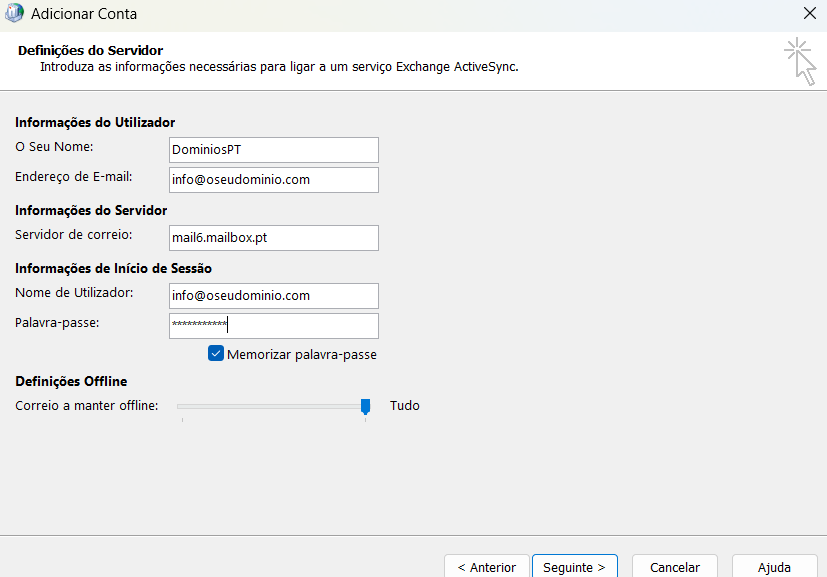The width and height of the screenshot is (827, 577).
Task: Click the Outlook icon in title bar
Action: point(15,14)
